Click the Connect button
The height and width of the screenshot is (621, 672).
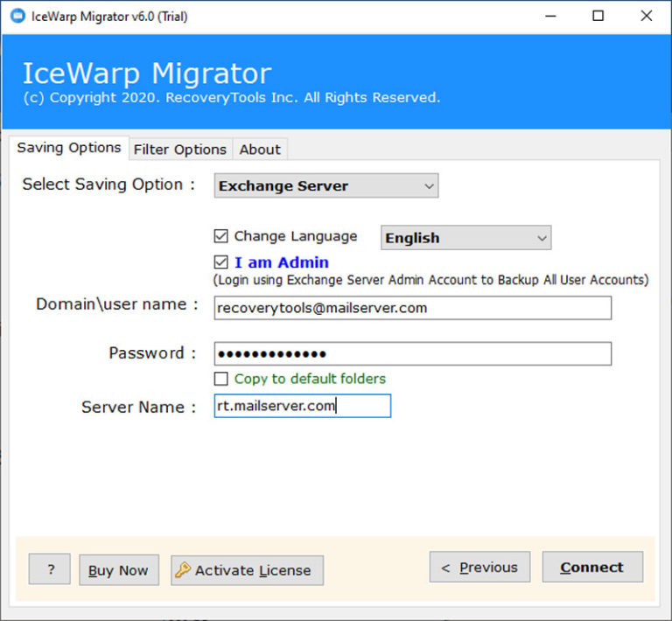[x=592, y=567]
